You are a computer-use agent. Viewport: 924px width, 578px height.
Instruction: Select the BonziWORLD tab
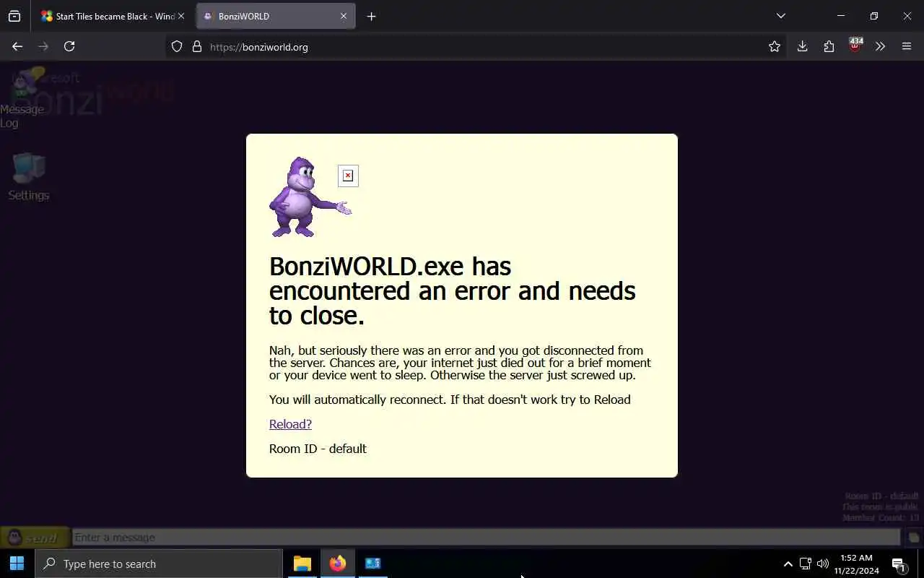point(276,16)
